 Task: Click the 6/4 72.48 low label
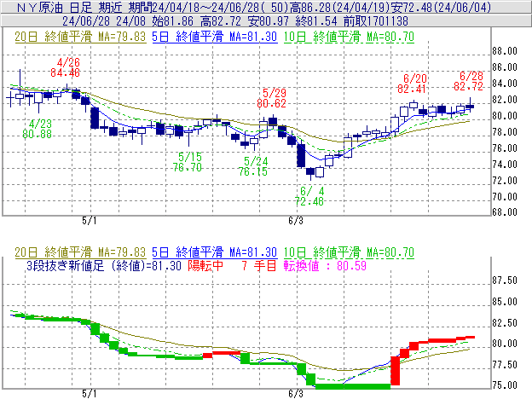tap(309, 196)
